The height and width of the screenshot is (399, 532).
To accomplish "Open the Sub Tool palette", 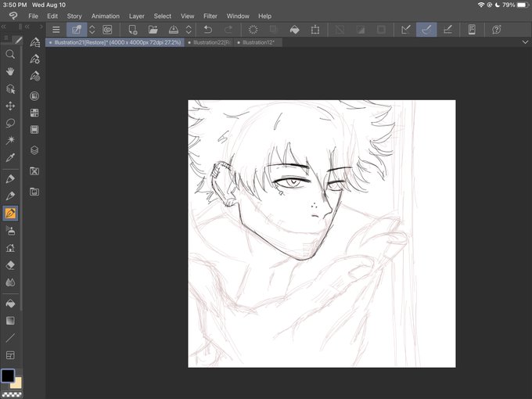I will tap(34, 42).
